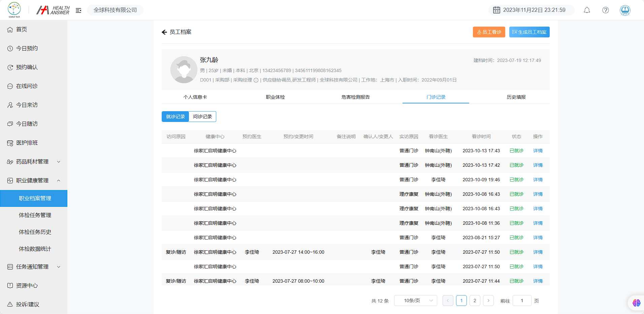Click the 预约/变更时间 column header
Image resolution: width=644 pixels, height=314 pixels.
click(x=298, y=136)
